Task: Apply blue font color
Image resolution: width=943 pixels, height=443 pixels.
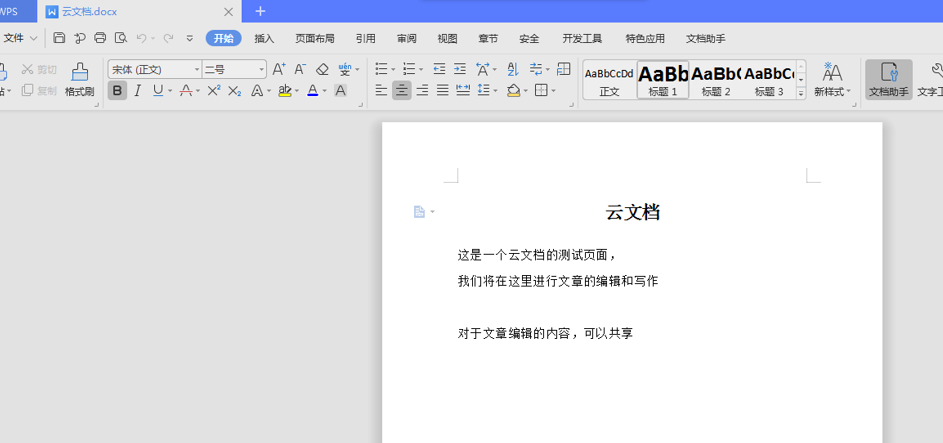Action: tap(312, 91)
